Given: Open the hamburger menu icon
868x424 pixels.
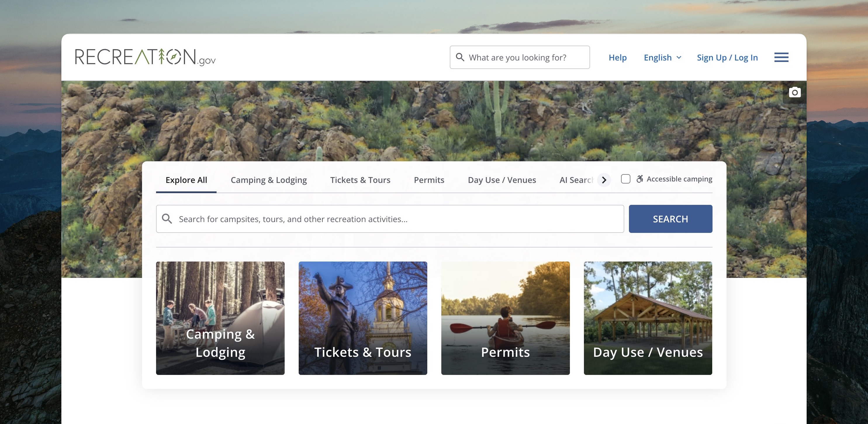Looking at the screenshot, I should [781, 57].
